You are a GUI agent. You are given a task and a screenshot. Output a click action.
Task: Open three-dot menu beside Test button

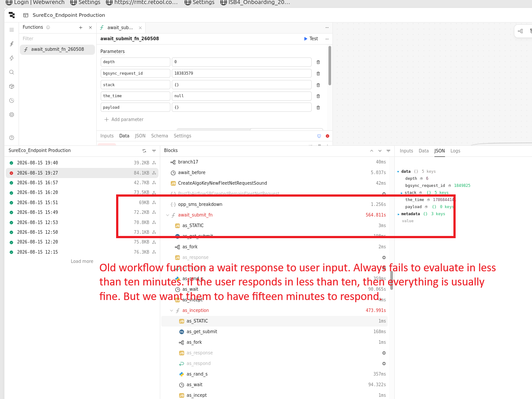327,39
